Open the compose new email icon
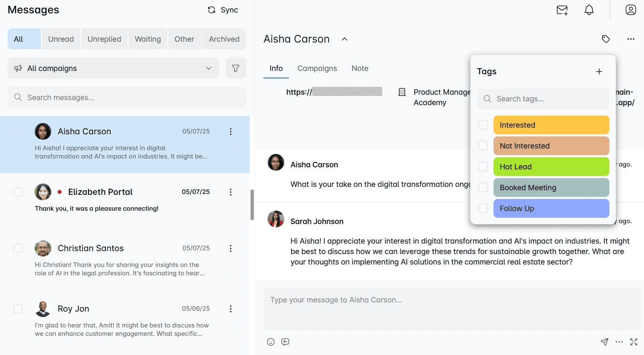This screenshot has height=355, width=644. point(562,10)
